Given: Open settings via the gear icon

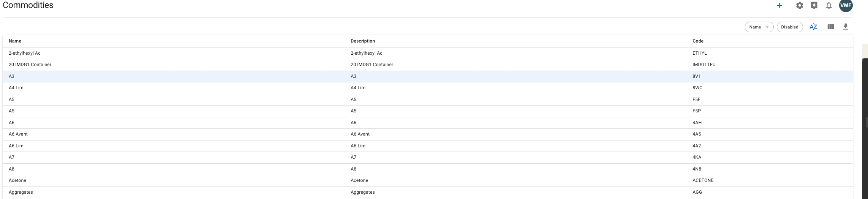Looking at the screenshot, I should 800,6.
